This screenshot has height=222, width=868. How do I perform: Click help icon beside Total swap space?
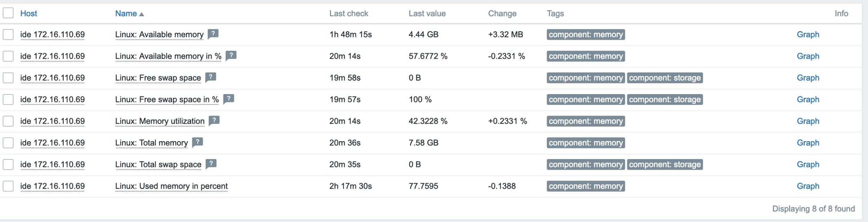click(x=211, y=164)
